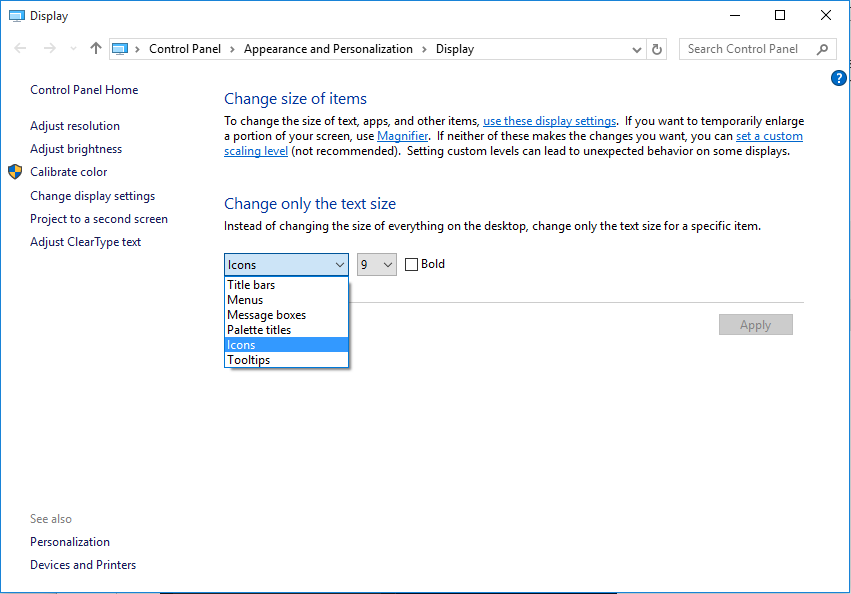
Task: Click the Display breadcrumb segment
Action: (x=455, y=49)
